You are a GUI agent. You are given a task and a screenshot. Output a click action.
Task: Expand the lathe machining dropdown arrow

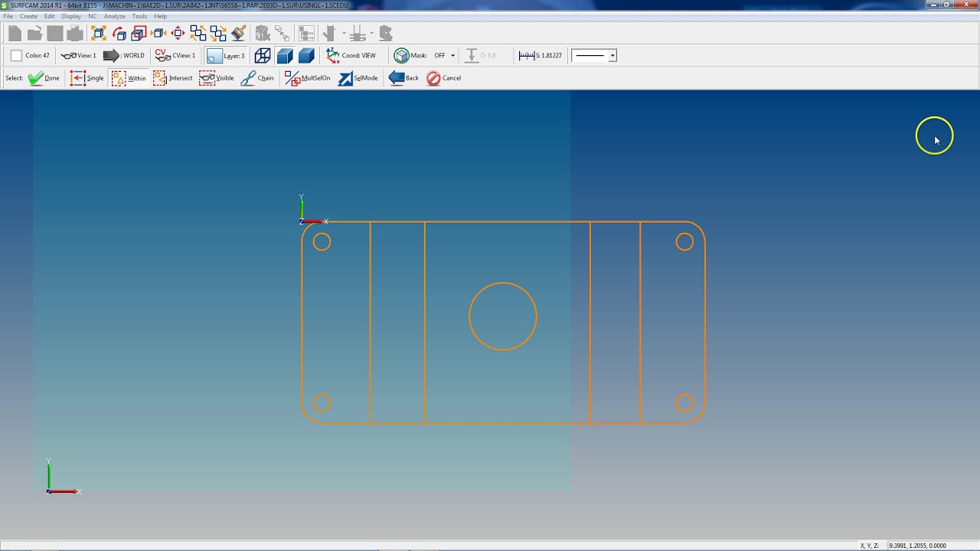tap(371, 33)
